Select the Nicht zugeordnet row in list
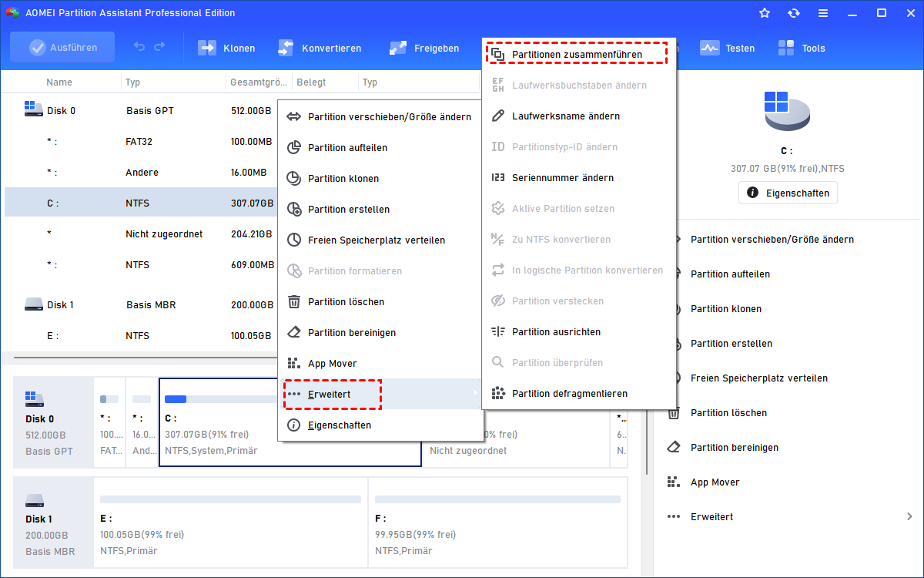Image resolution: width=924 pixels, height=578 pixels. click(x=141, y=234)
